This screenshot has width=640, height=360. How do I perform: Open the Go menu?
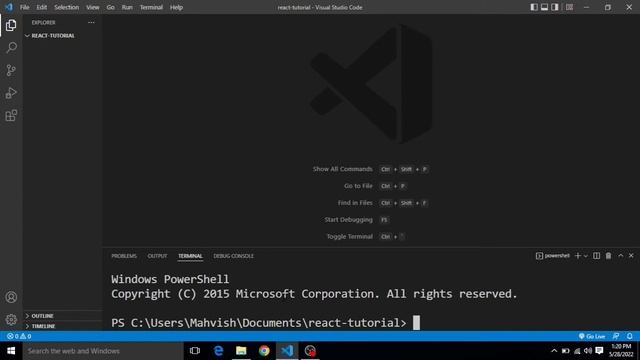(111, 7)
